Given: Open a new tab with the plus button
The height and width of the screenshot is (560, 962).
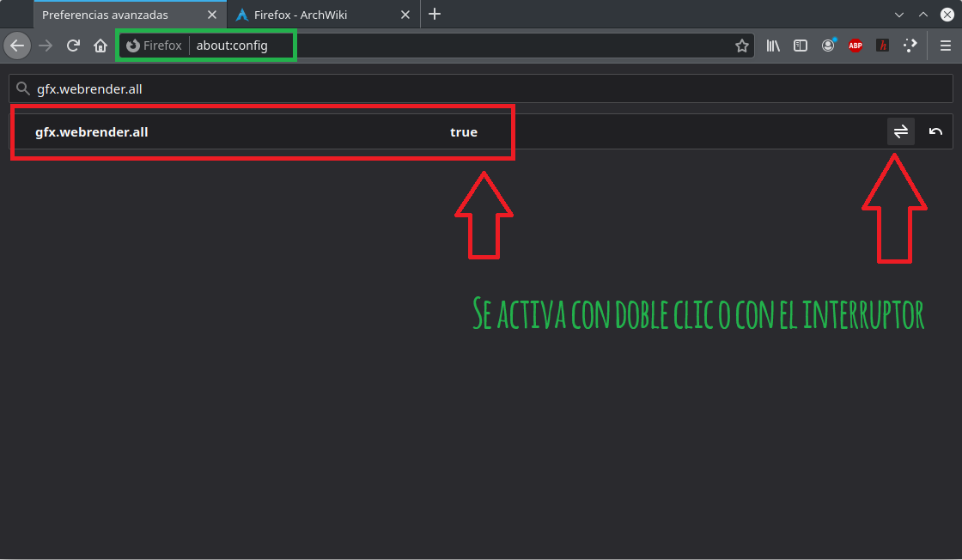Looking at the screenshot, I should (x=435, y=15).
